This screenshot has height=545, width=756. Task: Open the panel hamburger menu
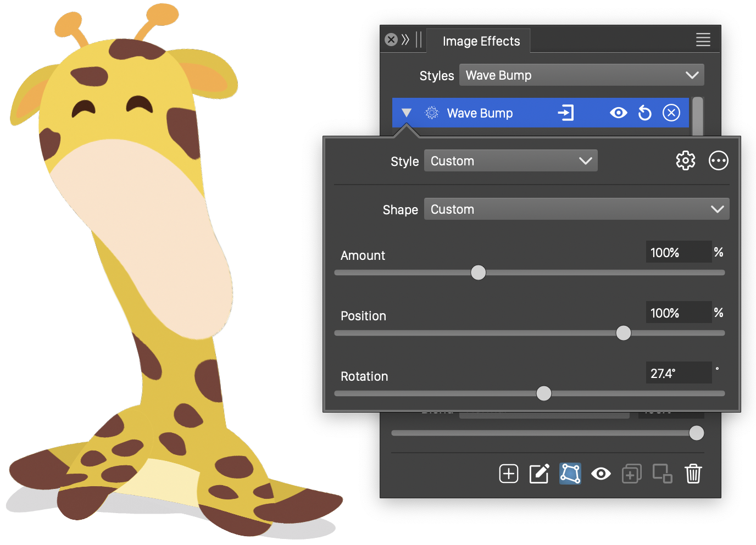(x=703, y=40)
